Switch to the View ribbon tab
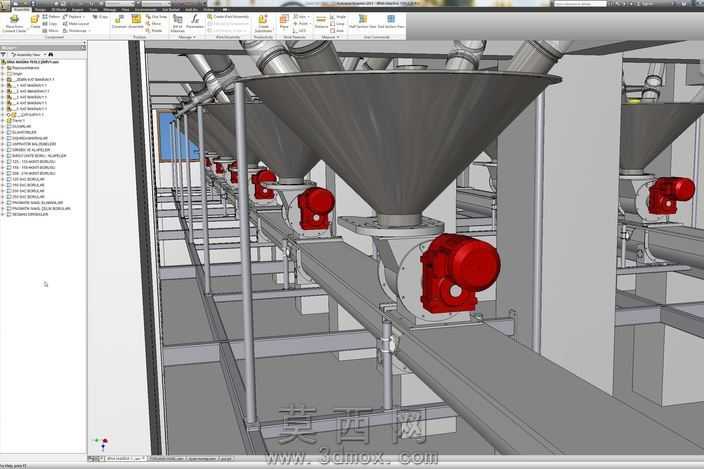 pyautogui.click(x=125, y=9)
